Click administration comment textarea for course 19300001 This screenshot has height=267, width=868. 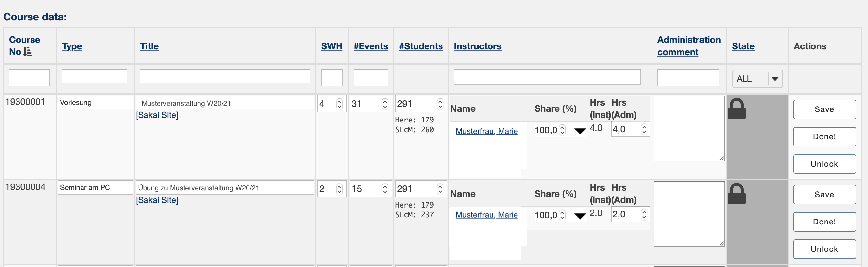tap(689, 128)
